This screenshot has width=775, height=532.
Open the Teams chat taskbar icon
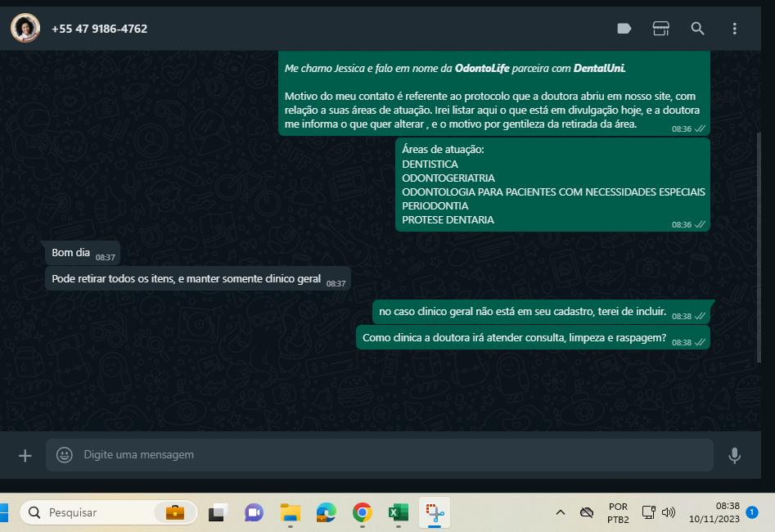click(x=254, y=512)
